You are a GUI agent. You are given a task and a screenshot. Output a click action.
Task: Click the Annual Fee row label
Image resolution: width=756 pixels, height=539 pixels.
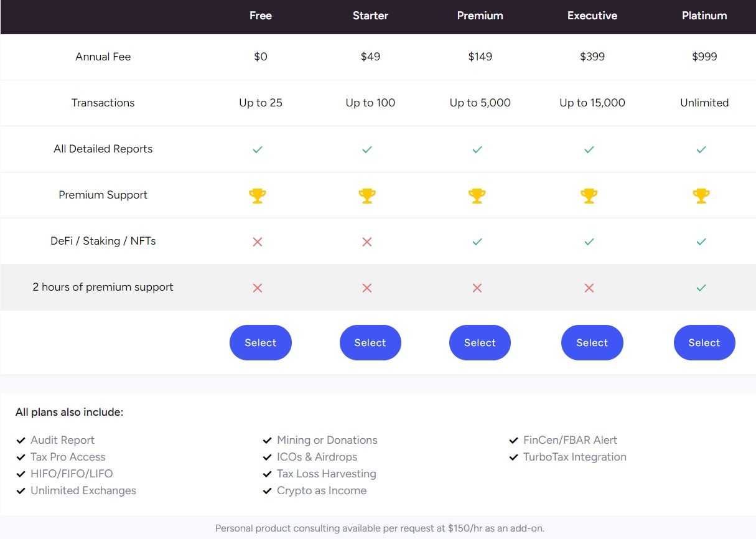pyautogui.click(x=103, y=57)
